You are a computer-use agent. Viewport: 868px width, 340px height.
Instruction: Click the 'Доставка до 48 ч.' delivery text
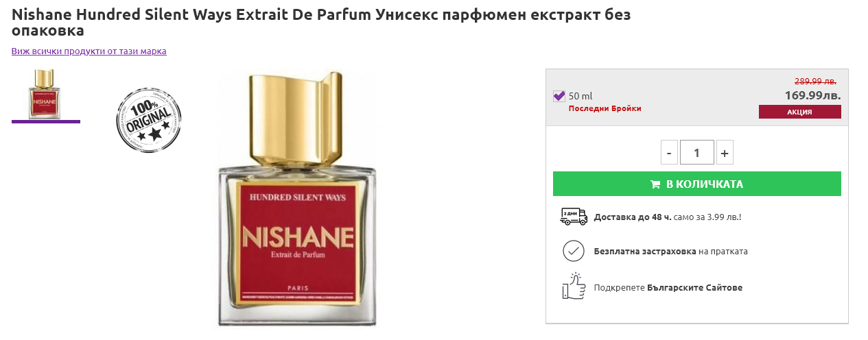pyautogui.click(x=633, y=217)
